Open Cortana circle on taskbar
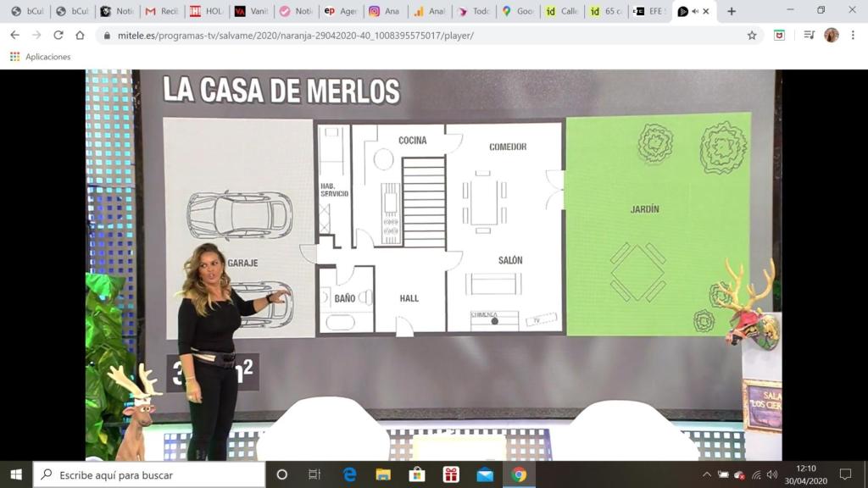 (x=281, y=474)
